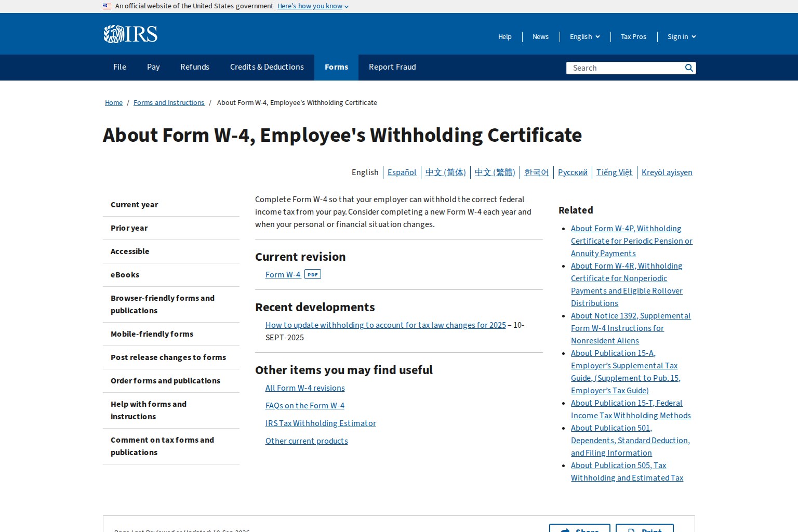This screenshot has width=798, height=532.
Task: Open the Sign in dropdown
Action: click(x=682, y=36)
